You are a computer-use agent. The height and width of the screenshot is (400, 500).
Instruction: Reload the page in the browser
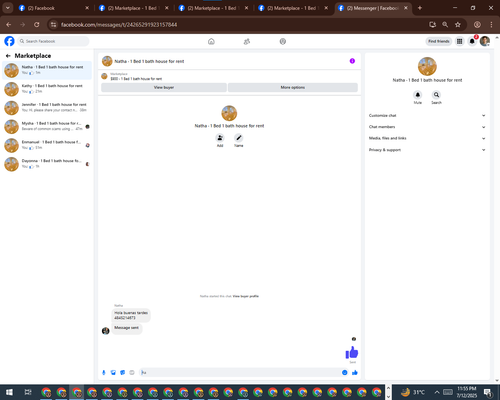pos(37,24)
